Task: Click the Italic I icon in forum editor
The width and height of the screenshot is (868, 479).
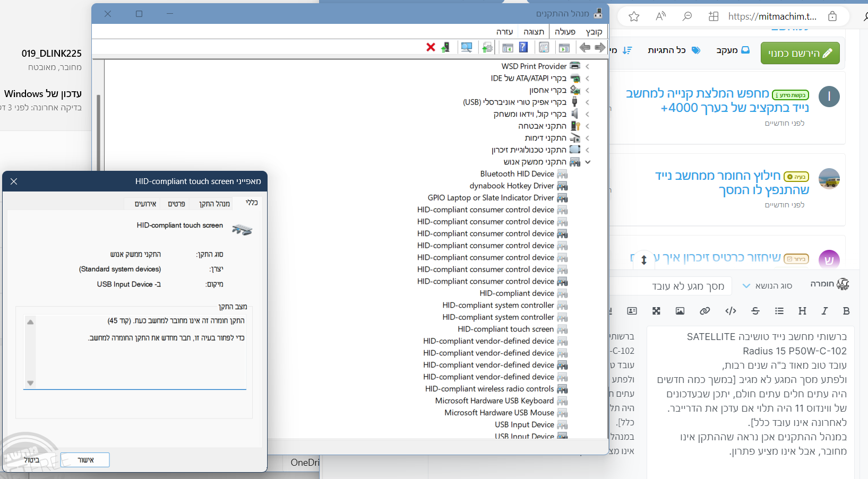Action: [824, 311]
